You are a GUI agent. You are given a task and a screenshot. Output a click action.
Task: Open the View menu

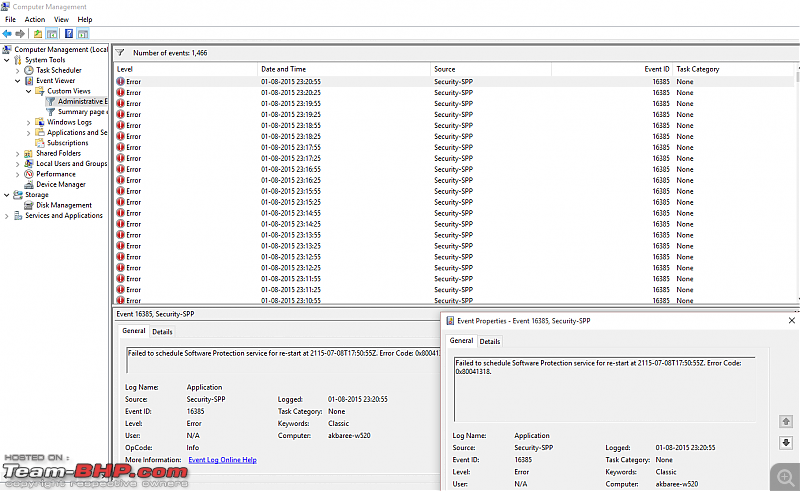(61, 19)
